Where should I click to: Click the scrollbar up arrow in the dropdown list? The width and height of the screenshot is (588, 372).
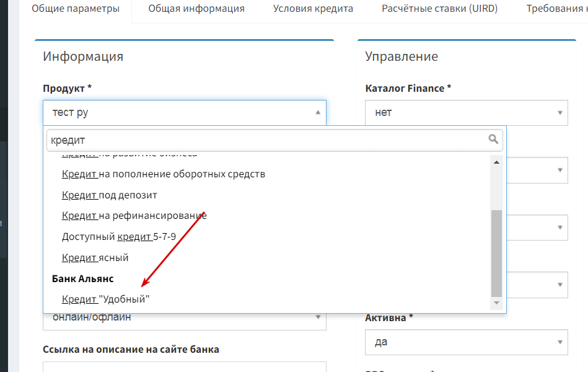(x=496, y=162)
